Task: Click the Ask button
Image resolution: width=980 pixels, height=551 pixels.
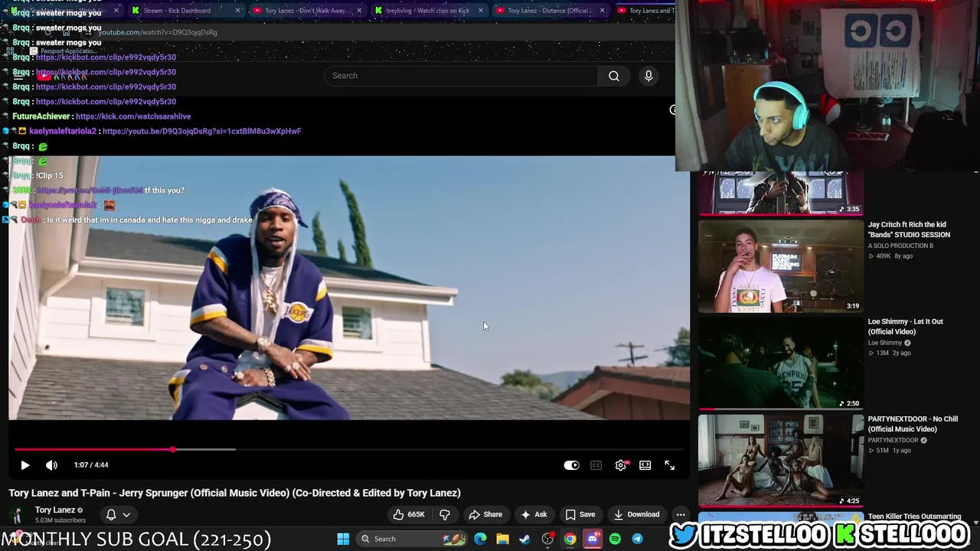Action: 533,514
